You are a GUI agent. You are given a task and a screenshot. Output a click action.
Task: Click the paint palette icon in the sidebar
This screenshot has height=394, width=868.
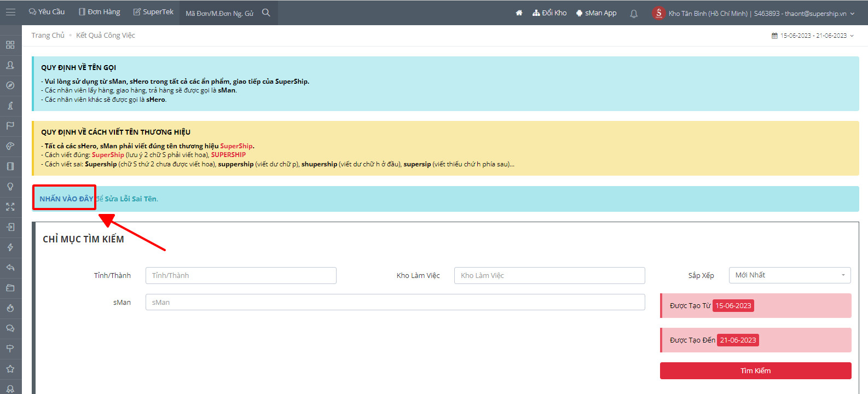[x=10, y=146]
